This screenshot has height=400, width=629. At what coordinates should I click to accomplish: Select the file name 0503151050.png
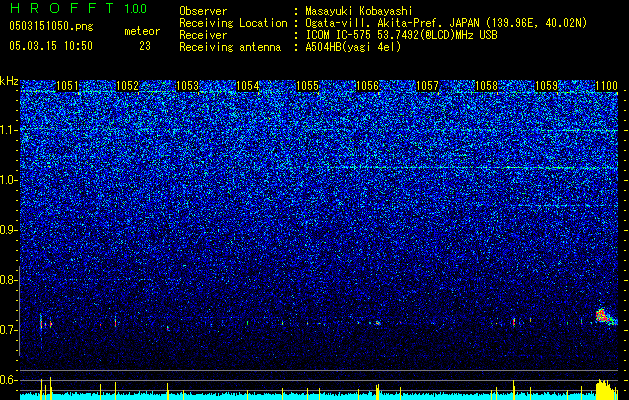point(51,26)
